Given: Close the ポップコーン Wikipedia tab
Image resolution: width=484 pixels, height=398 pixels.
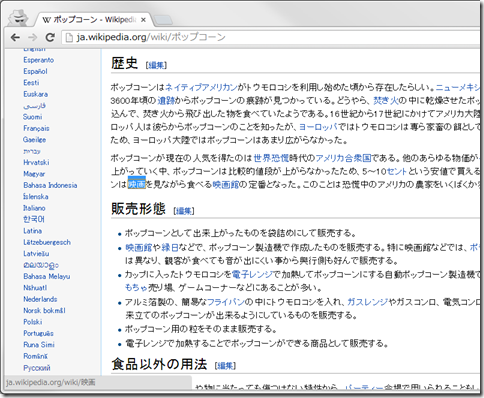Looking at the screenshot, I should (143, 20).
